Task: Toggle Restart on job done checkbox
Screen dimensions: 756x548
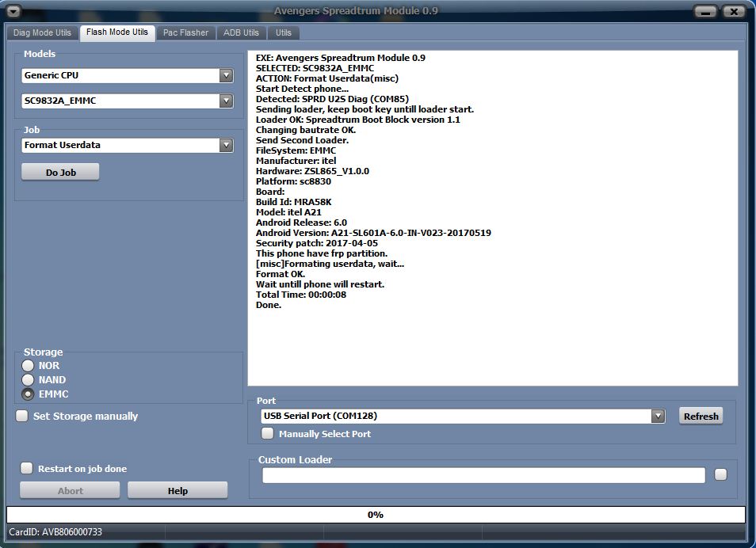Action: click(26, 468)
